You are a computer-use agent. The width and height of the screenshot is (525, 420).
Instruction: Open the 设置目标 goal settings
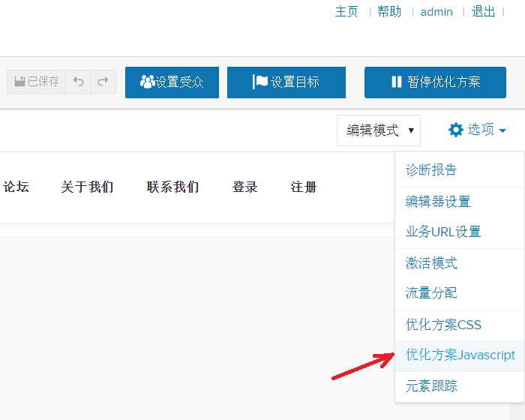(x=286, y=82)
